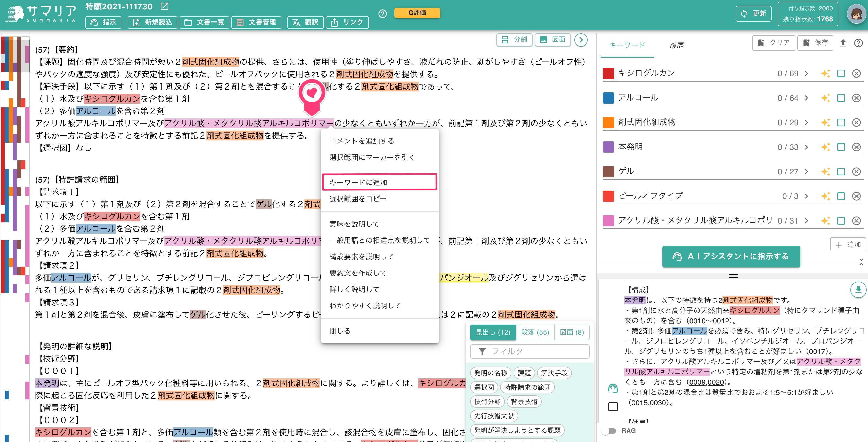This screenshot has width=868, height=442.
Task: Click the AI assistant headset icon beside response
Action: 613,389
